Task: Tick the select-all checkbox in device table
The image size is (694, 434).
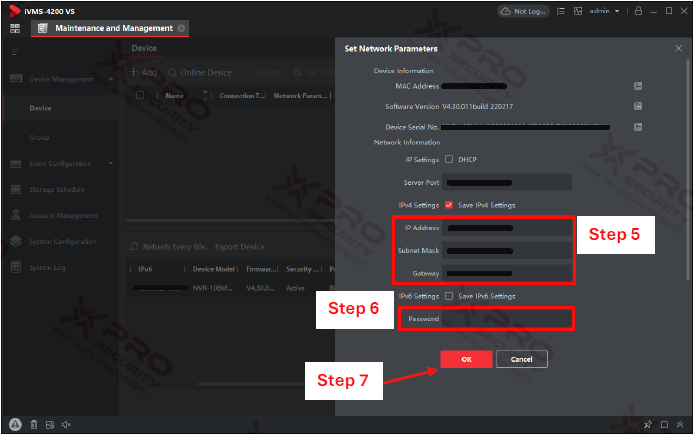Action: (x=140, y=95)
